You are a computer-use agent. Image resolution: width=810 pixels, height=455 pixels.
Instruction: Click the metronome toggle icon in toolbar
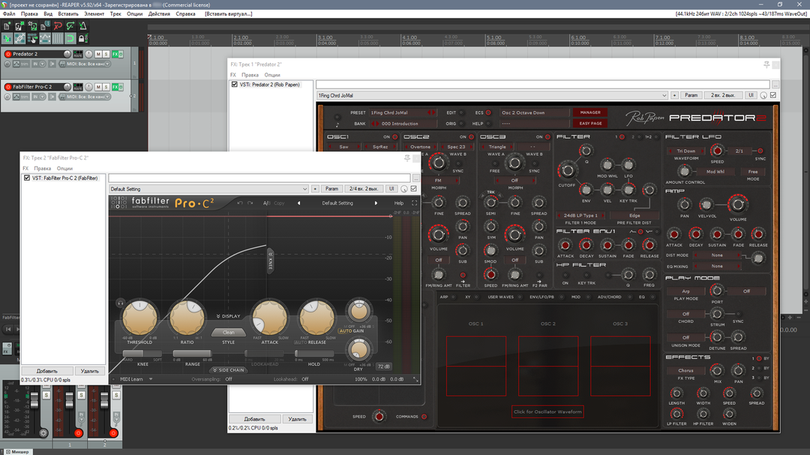tap(83, 26)
